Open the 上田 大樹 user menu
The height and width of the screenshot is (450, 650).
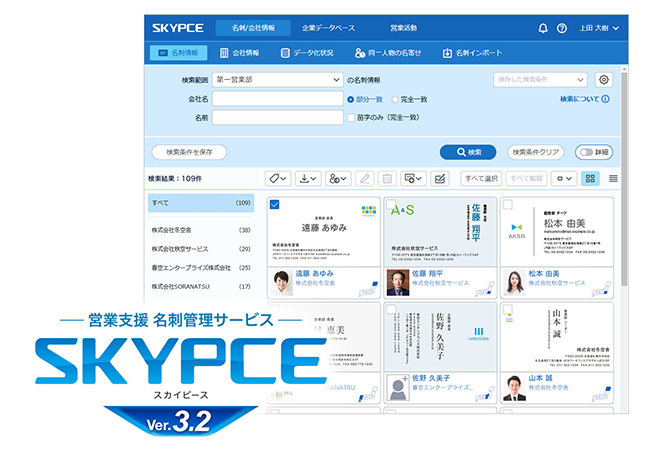coord(599,28)
